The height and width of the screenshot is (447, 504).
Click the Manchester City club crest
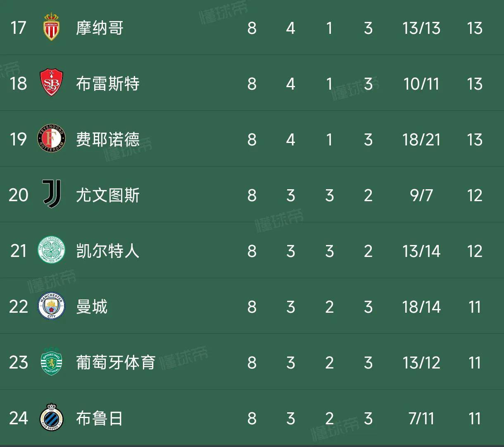pyautogui.click(x=52, y=306)
